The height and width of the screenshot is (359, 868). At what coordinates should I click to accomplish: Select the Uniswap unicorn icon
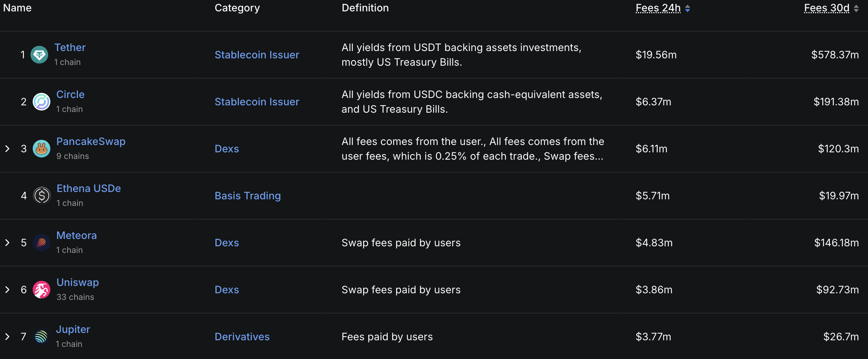[x=42, y=290]
